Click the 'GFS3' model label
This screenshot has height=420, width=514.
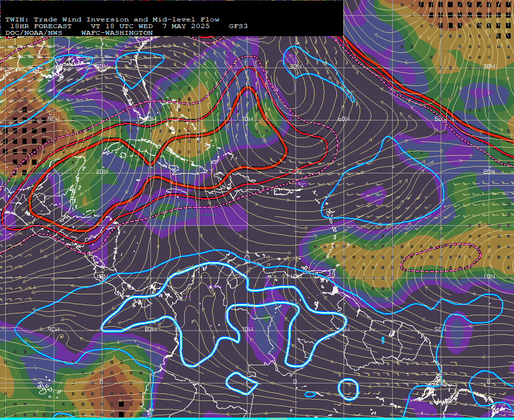point(238,26)
